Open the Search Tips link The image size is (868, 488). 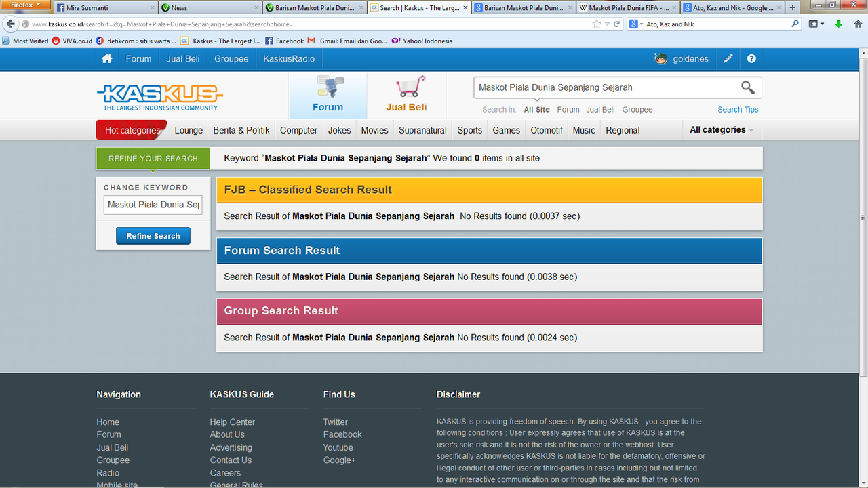(x=738, y=109)
